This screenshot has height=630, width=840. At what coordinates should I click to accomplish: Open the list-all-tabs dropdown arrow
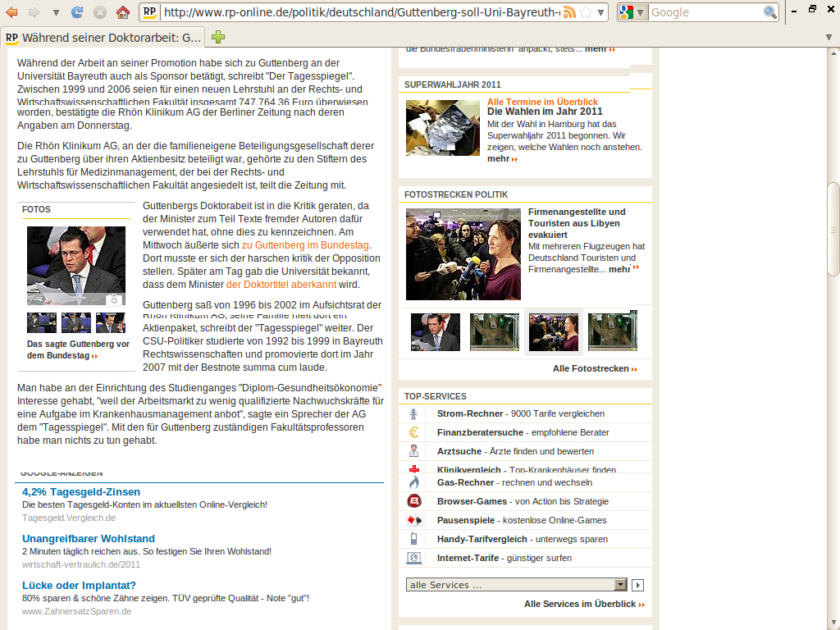coord(829,38)
